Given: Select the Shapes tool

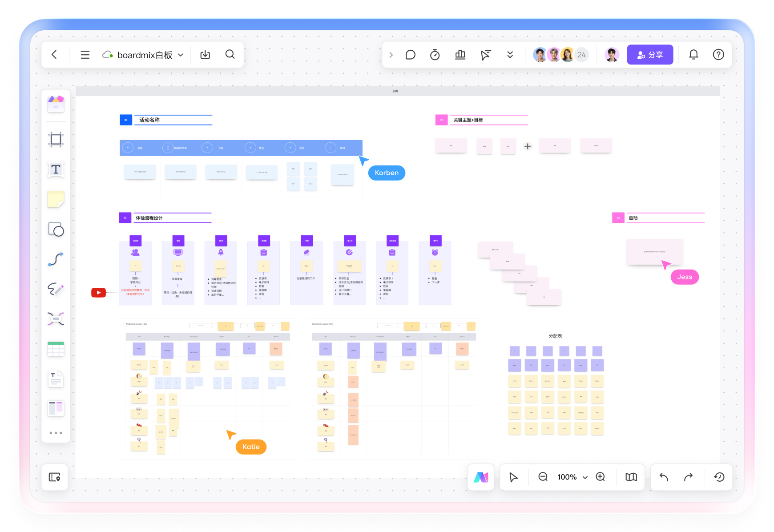Looking at the screenshot, I should coord(56,230).
